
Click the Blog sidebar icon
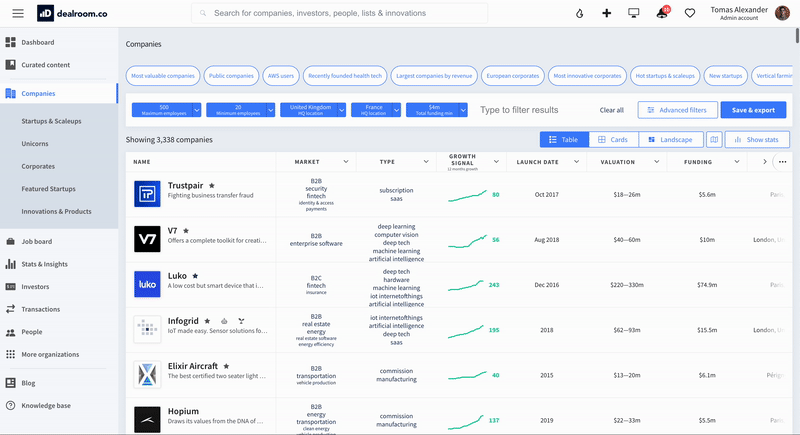(10, 383)
